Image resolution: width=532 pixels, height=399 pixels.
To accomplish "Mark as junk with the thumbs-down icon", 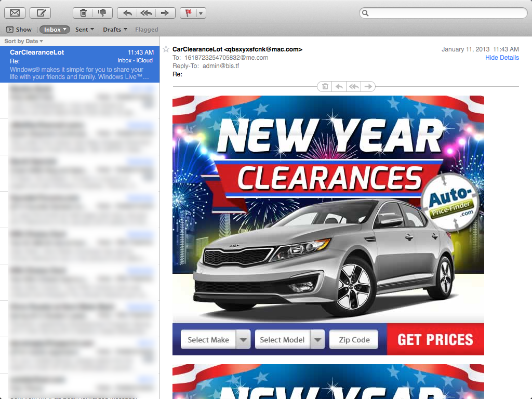I will 102,13.
